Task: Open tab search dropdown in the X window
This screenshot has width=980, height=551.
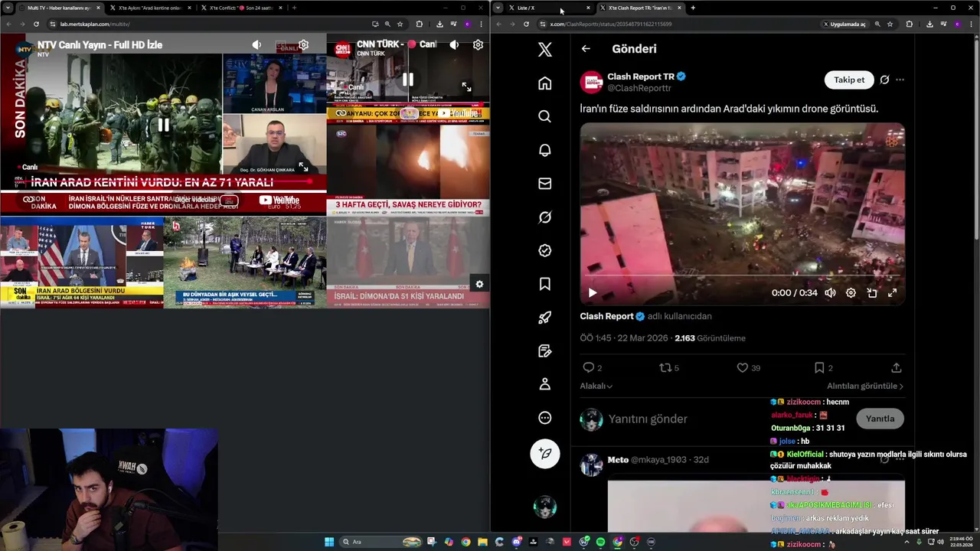Action: (498, 8)
